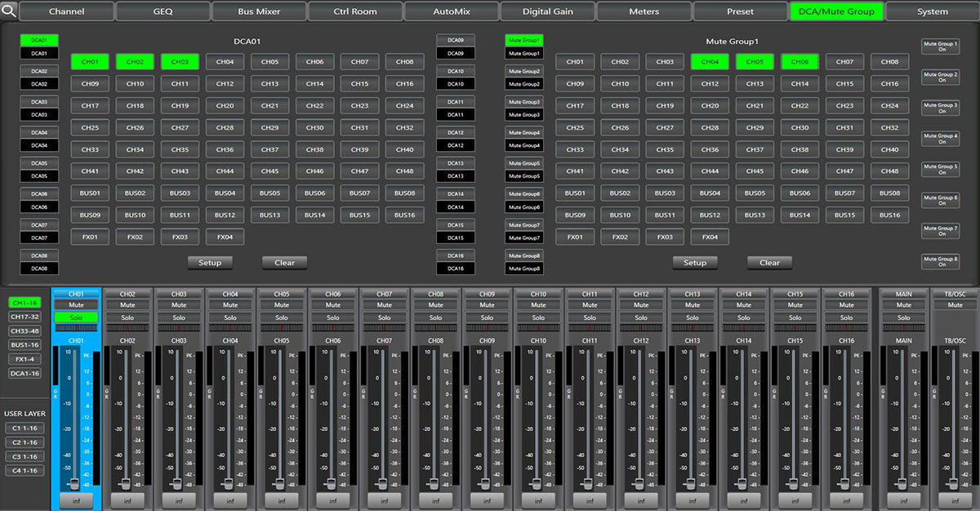Open the AutoMix tab
Screen dimensions: 980x511
(452, 11)
